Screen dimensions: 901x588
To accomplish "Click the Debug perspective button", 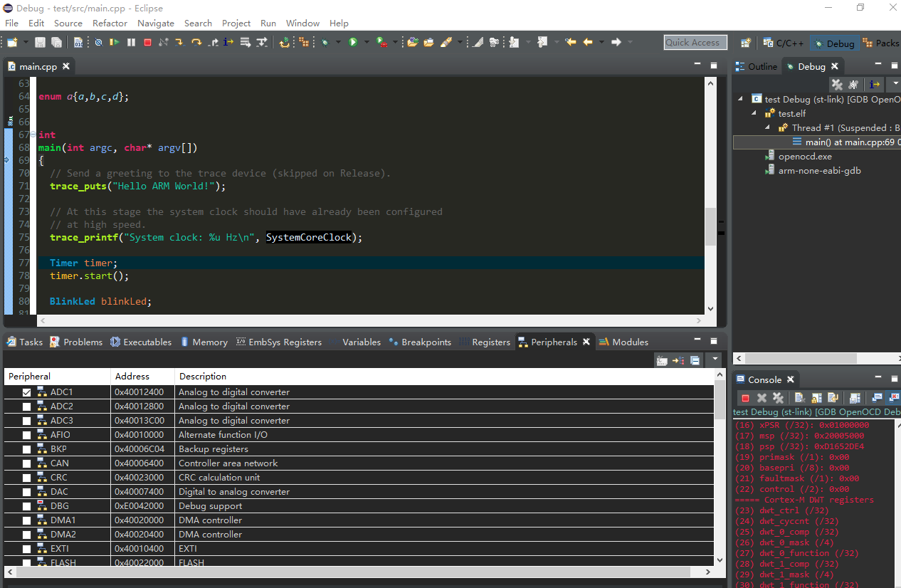I will point(833,43).
